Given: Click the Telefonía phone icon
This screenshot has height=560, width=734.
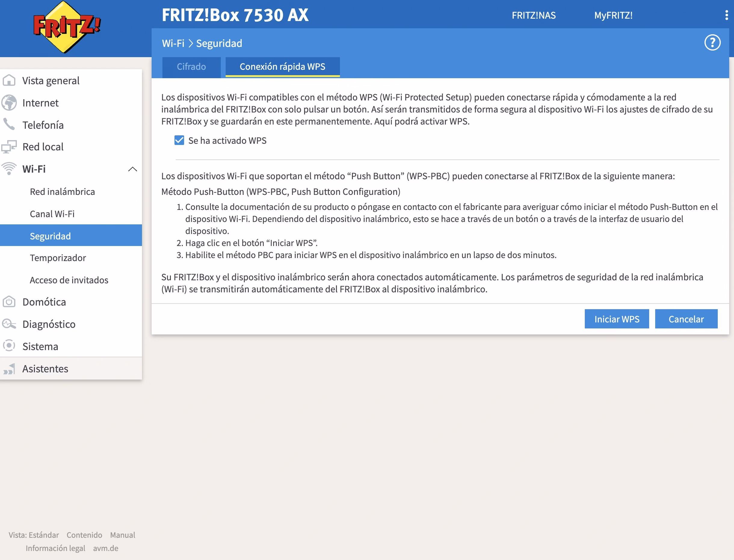Looking at the screenshot, I should point(9,124).
